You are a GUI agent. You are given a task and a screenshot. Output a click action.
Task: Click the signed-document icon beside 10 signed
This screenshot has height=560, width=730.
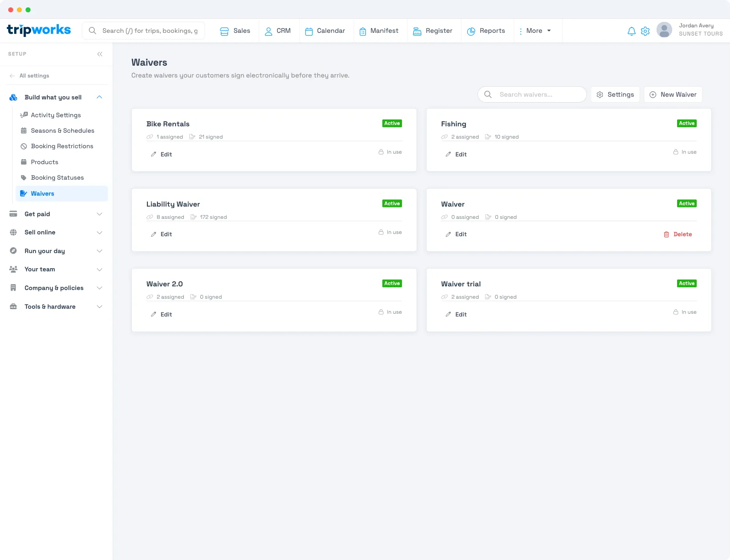488,137
